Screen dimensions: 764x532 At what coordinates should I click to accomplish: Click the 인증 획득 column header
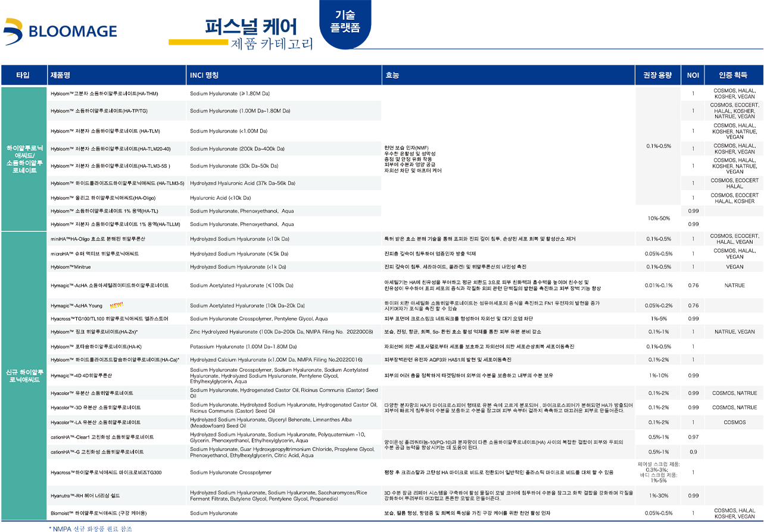[734, 75]
